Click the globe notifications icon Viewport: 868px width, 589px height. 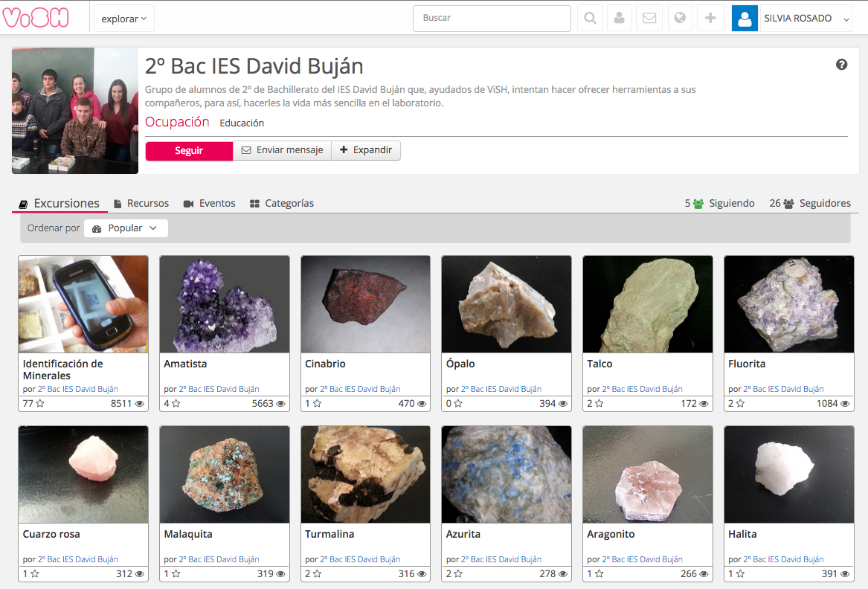coord(680,19)
